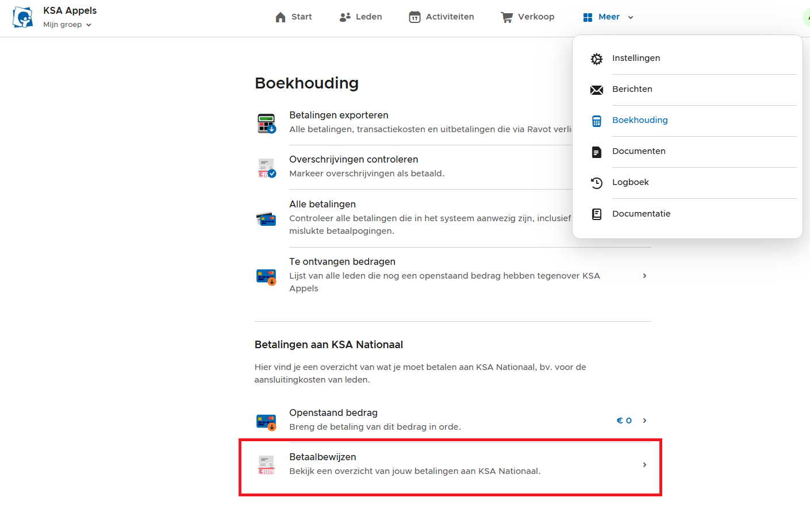
Task: Click the Berichten envelope icon
Action: [x=597, y=90]
